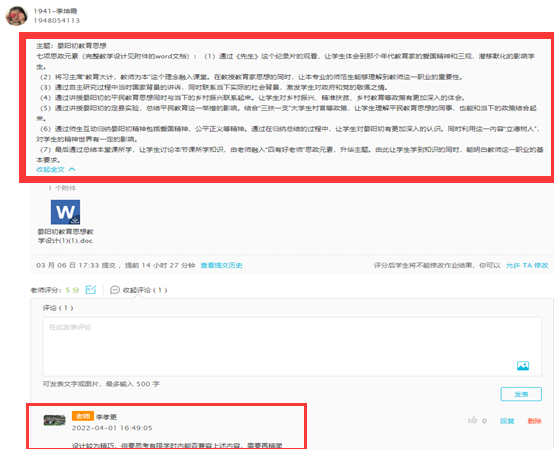Click the teacher's comment avatar thumbnail
This screenshot has height=449, width=554.
pos(54,420)
